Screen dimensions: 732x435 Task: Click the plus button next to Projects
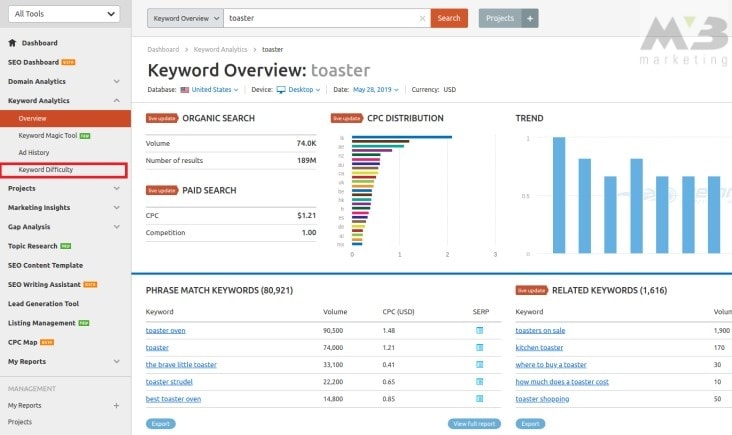pyautogui.click(x=530, y=18)
